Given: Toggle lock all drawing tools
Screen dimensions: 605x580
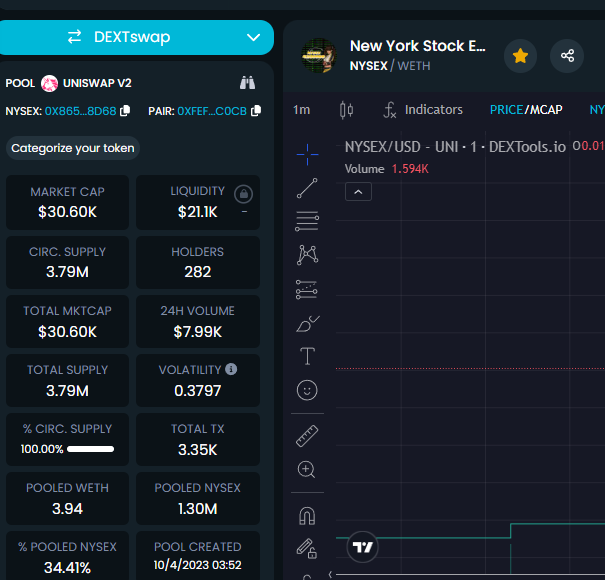Looking at the screenshot, I should pos(307,548).
